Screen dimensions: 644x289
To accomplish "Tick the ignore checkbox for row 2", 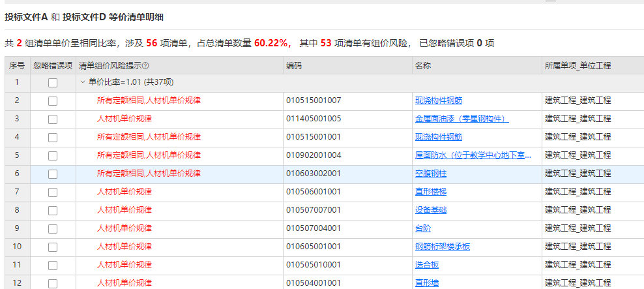I will click(x=53, y=101).
